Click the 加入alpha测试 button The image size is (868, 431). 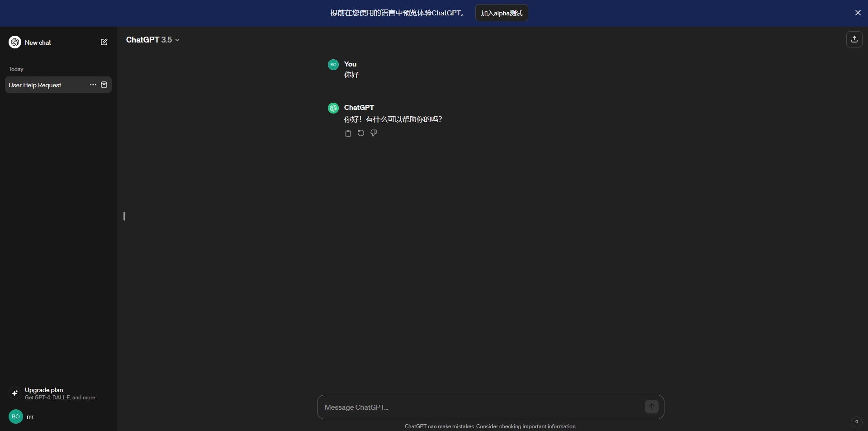502,13
